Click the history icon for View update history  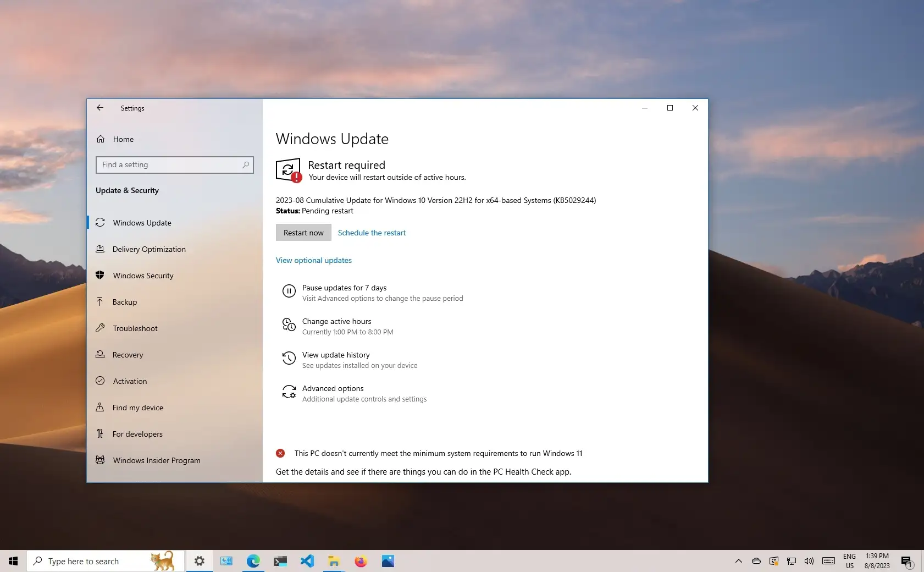click(289, 358)
